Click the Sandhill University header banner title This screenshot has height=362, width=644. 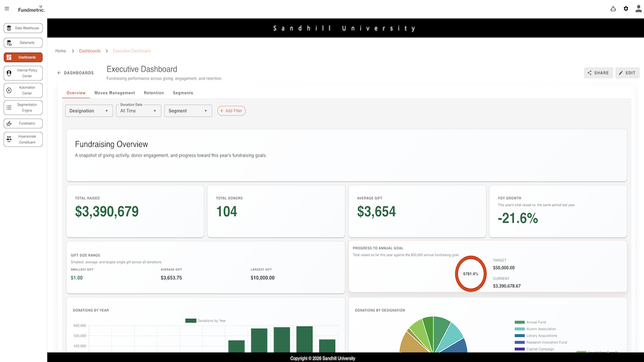tap(345, 28)
